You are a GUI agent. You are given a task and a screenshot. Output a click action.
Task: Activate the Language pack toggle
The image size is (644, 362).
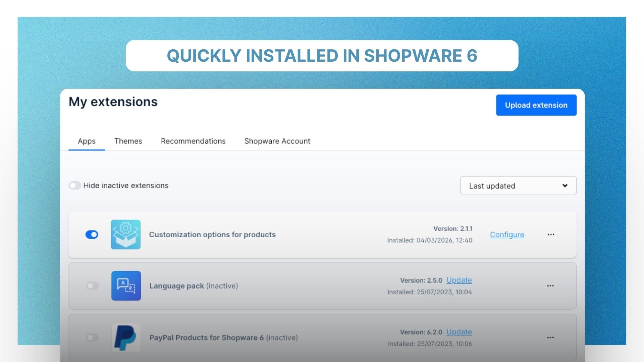tap(92, 286)
